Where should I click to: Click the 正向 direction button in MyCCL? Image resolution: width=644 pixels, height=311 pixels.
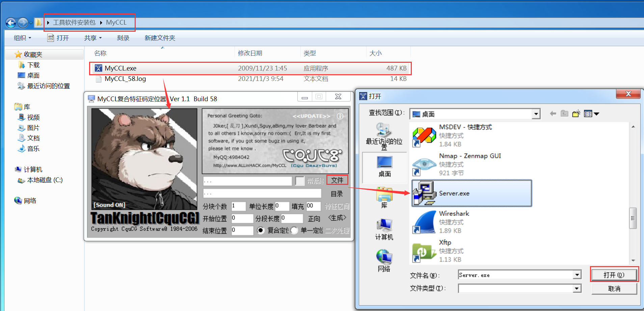tap(314, 219)
